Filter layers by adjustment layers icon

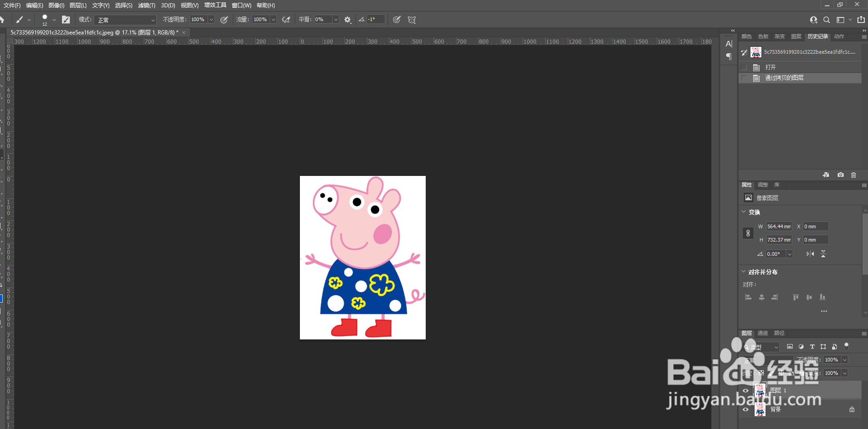801,347
